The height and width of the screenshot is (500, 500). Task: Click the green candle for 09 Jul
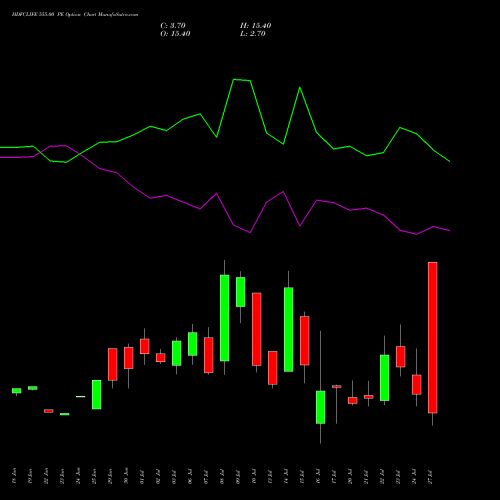pos(241,292)
